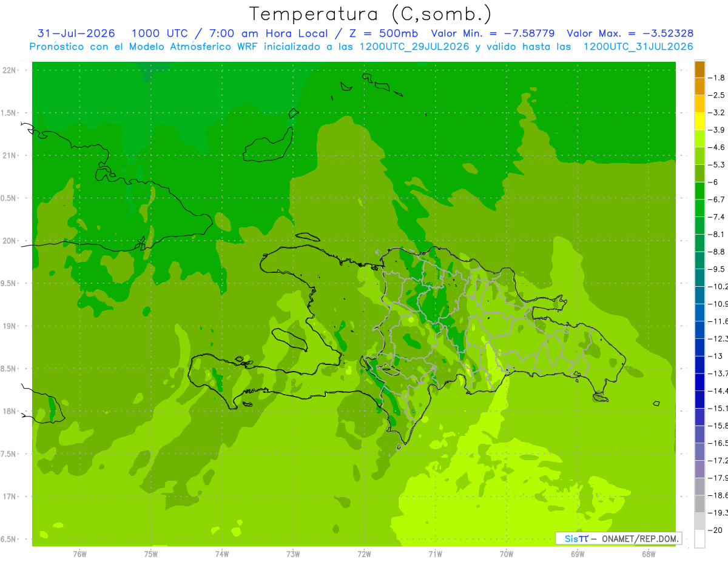Click the '76W' longitude label
Viewport: 728px width, 562px height.
coord(79,554)
